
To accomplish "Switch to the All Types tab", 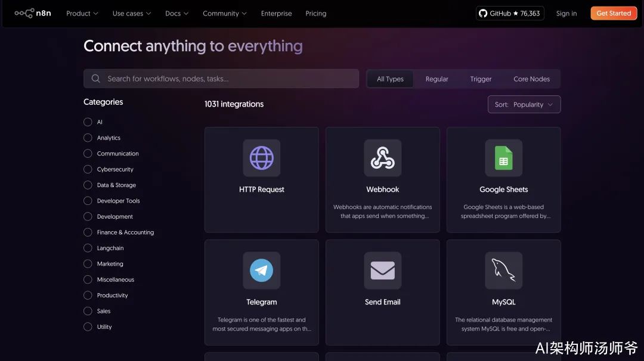I will [x=390, y=79].
